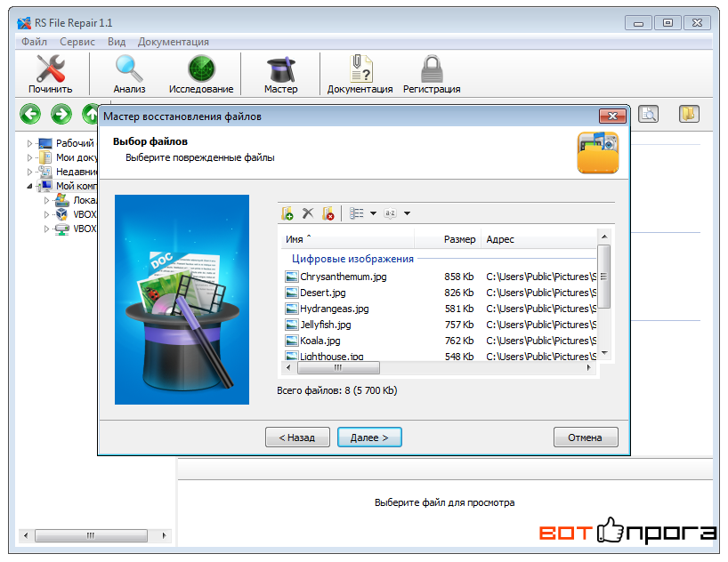Click the 826 Kb size cell
The height and width of the screenshot is (562, 728).
pyautogui.click(x=458, y=293)
